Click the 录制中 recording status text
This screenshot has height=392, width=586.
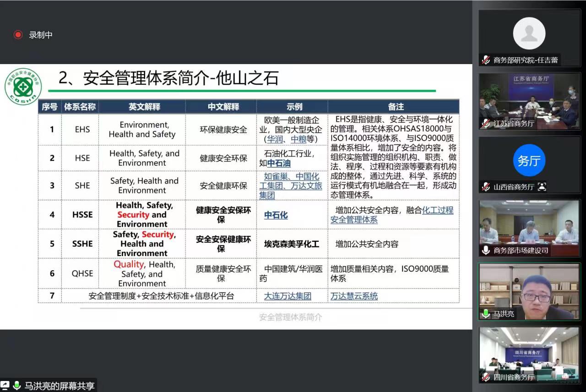coord(41,35)
